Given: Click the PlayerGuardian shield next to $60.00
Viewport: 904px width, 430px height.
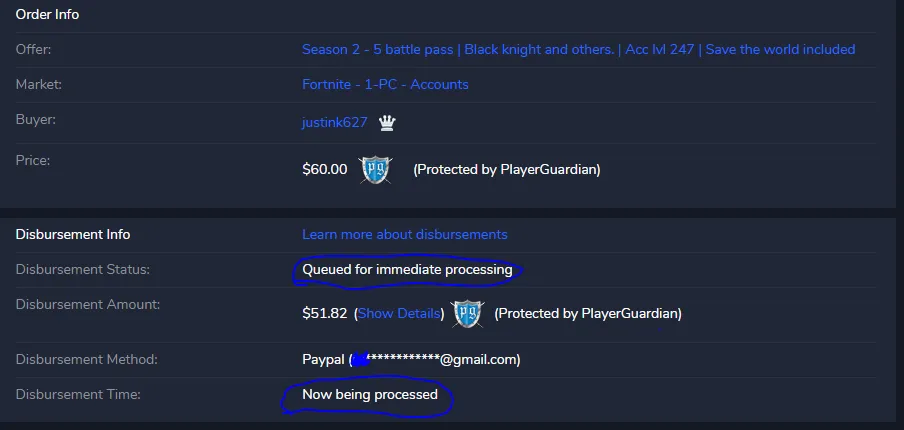Looking at the screenshot, I should pos(375,170).
